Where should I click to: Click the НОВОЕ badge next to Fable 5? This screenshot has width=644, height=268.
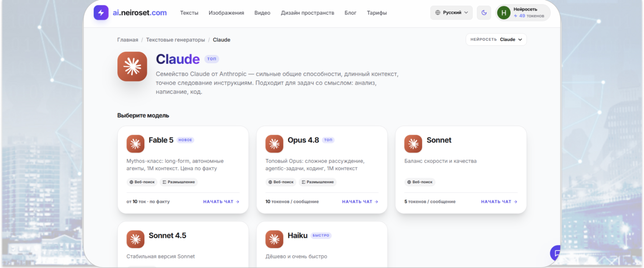point(185,140)
